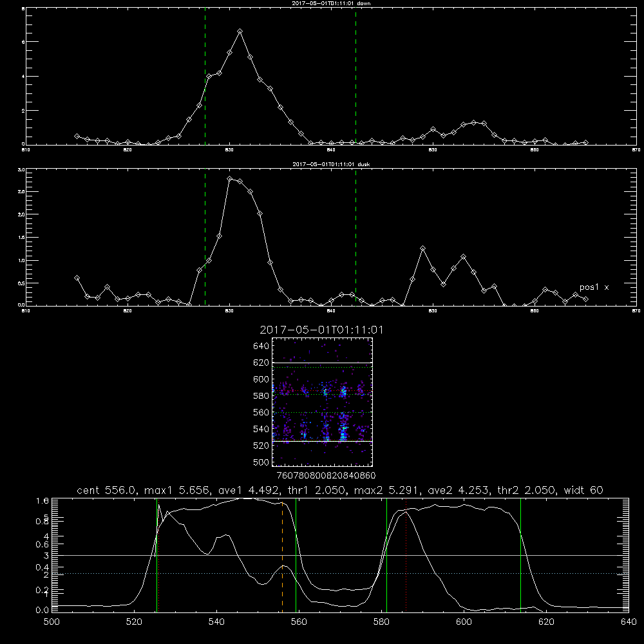Select the 2017-05-01T01:11:01 title above the spectral image
The height and width of the screenshot is (644, 644).
(x=321, y=330)
